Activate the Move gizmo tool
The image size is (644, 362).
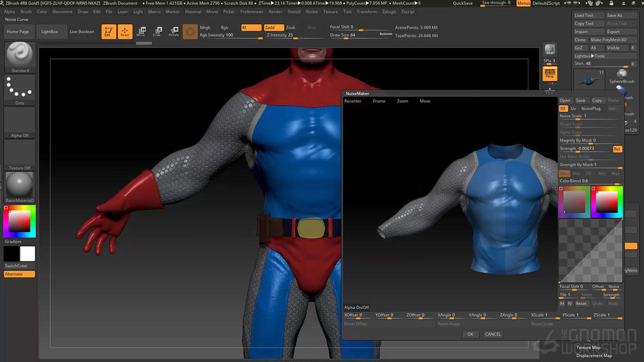(x=141, y=32)
